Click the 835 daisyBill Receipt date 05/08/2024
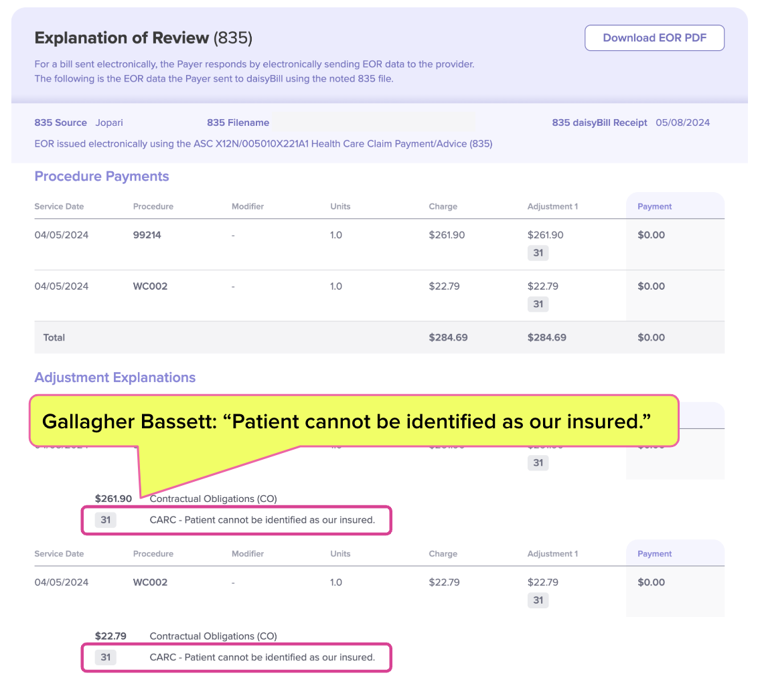Viewport: 758px width, 700px height. click(682, 122)
